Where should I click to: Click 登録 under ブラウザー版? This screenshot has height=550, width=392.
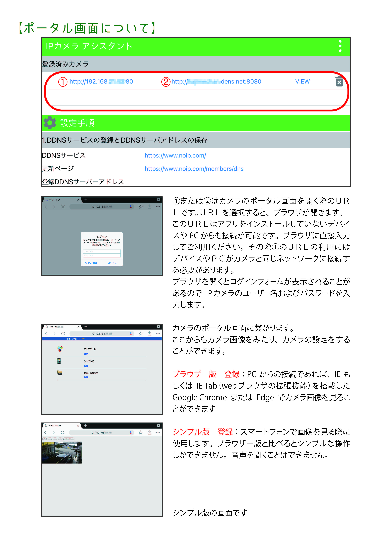pyautogui.click(x=86, y=354)
